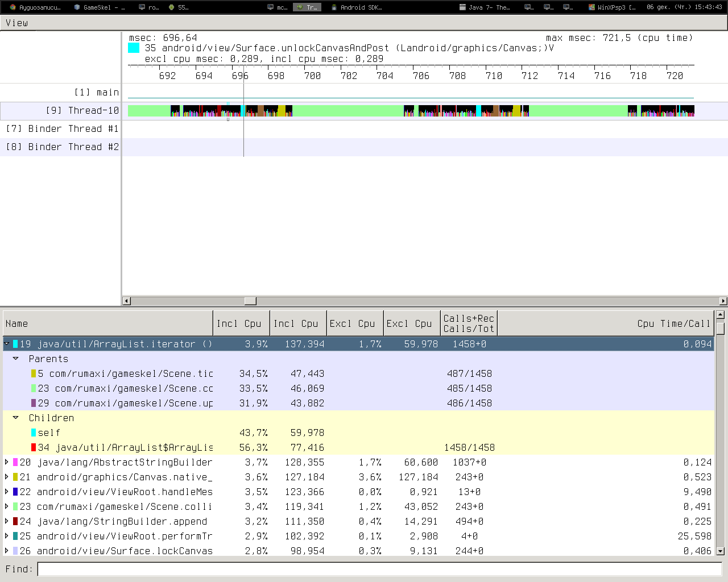This screenshot has height=582, width=728.
Task: Expand row 20 java/lang/AbstractStringBuilder
Action: (x=7, y=462)
